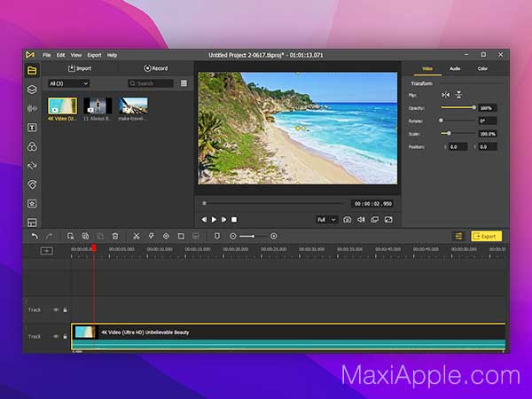Lock the lower Track containing the 4K video

click(65, 337)
